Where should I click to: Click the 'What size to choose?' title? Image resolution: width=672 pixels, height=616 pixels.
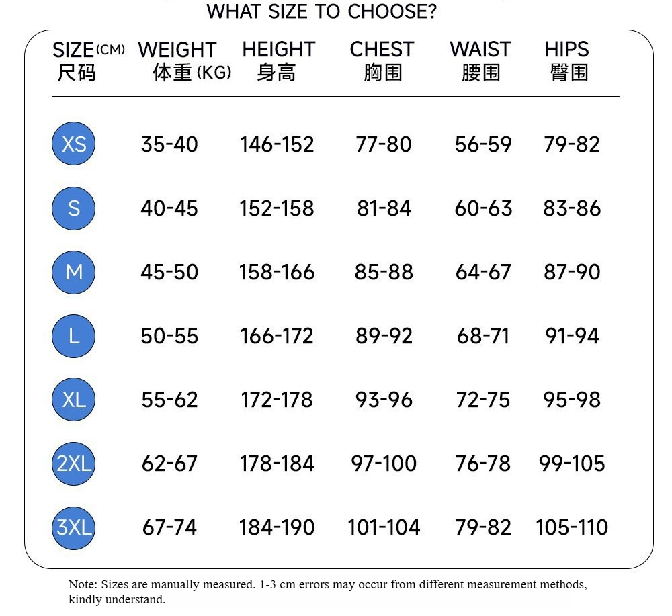(x=321, y=11)
